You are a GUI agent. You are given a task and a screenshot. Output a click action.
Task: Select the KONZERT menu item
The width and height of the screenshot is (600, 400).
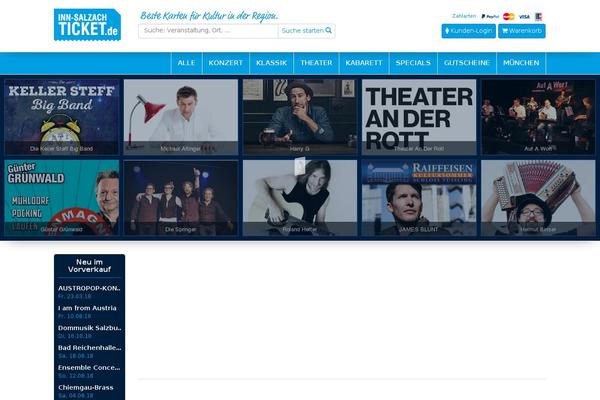point(226,63)
